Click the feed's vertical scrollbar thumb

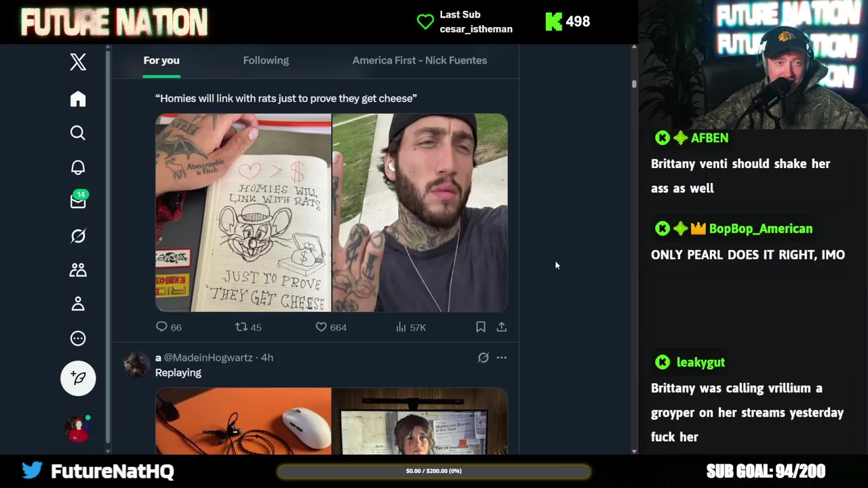pos(634,84)
